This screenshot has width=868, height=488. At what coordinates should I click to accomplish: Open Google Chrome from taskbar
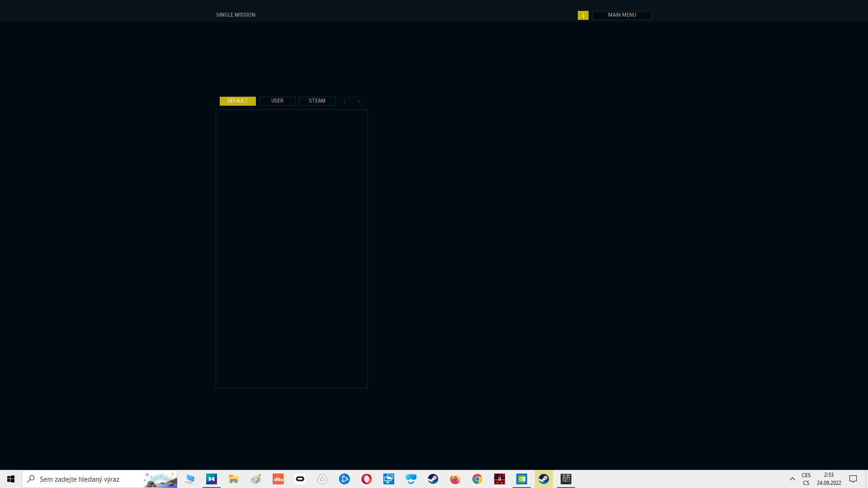pos(477,479)
